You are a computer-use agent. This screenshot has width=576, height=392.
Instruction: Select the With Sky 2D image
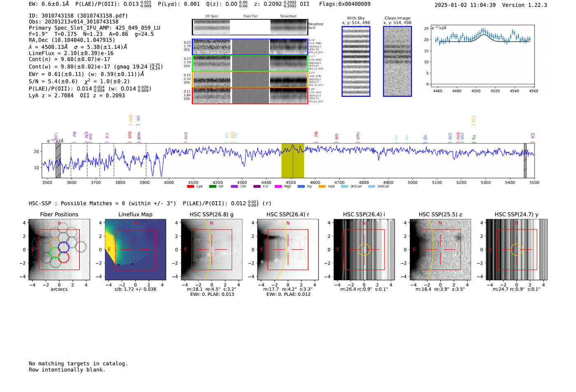pyautogui.click(x=356, y=61)
